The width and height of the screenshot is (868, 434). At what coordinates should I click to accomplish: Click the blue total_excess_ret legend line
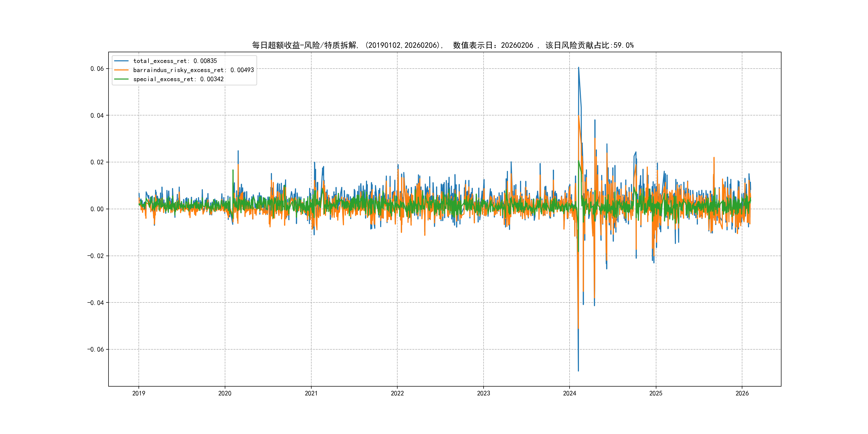click(121, 61)
